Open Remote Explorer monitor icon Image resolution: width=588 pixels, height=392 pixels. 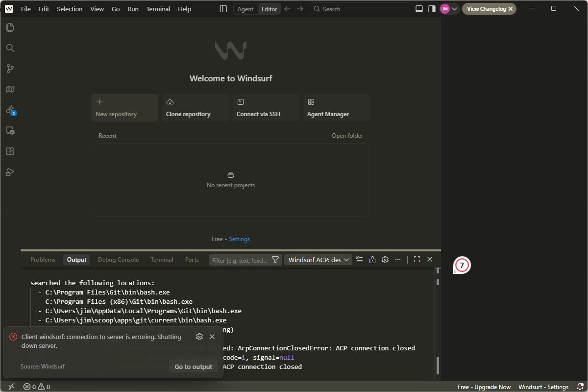point(10,130)
